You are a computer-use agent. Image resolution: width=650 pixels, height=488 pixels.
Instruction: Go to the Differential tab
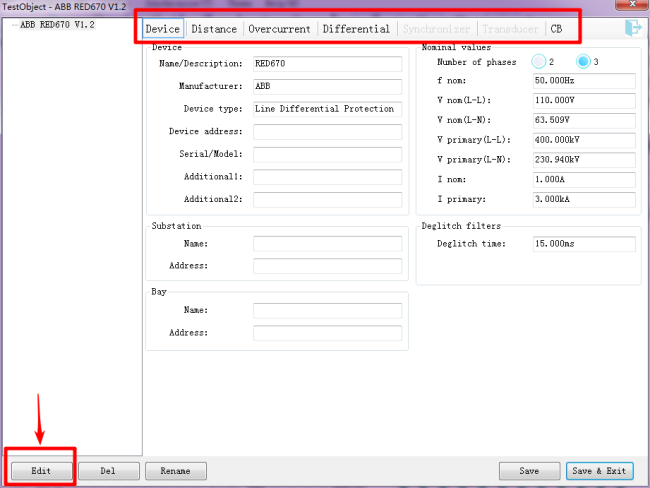tap(356, 29)
